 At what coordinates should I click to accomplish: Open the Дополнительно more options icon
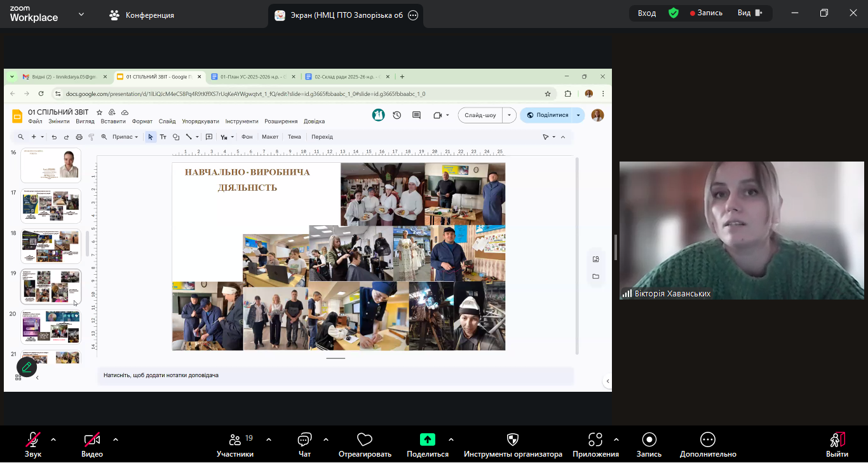[708, 439]
